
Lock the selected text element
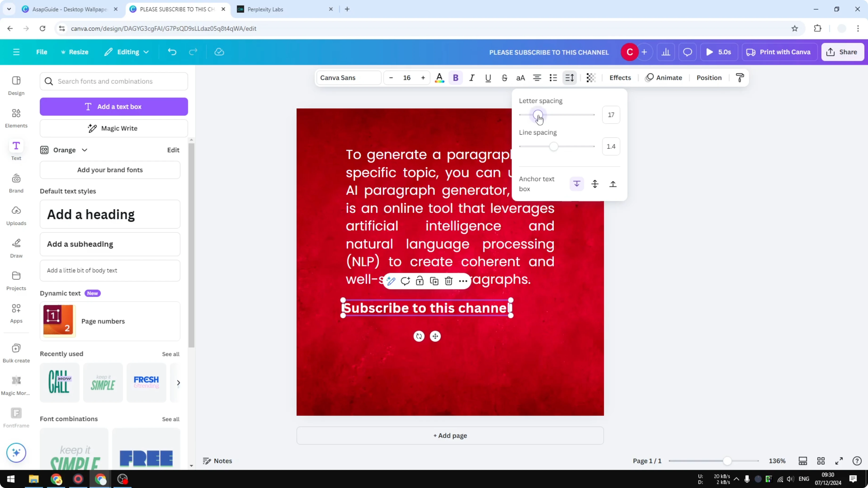tap(420, 281)
